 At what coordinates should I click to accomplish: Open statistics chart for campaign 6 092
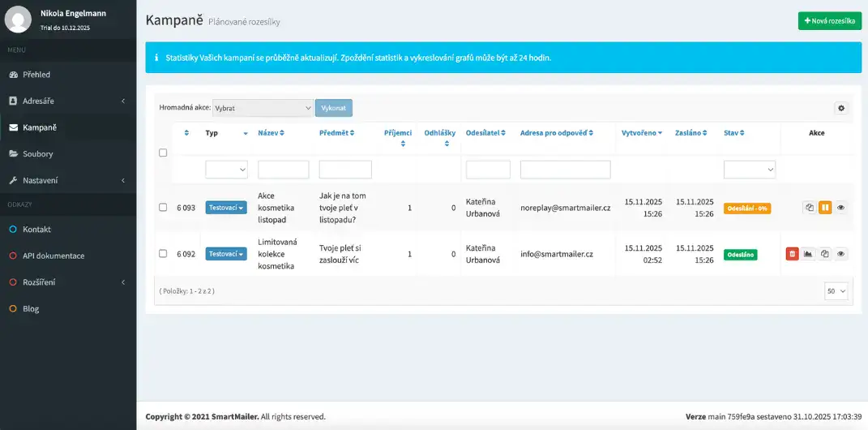(808, 254)
